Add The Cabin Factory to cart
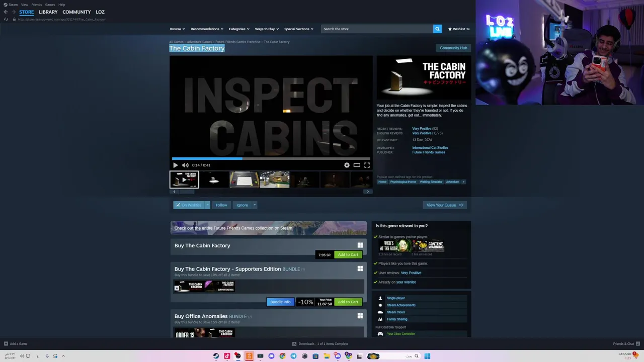The height and width of the screenshot is (362, 644). 348,254
